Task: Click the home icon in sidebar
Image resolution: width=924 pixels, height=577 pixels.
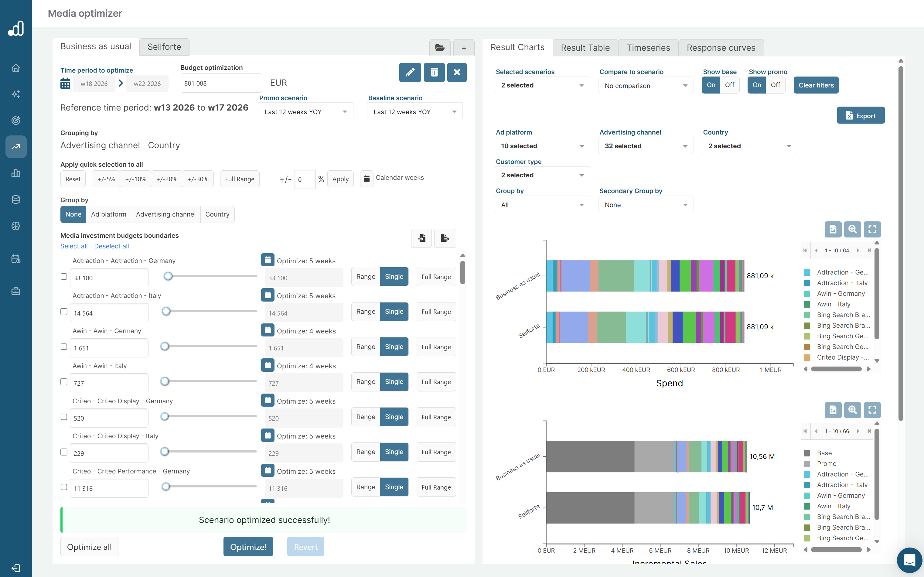Action: pyautogui.click(x=16, y=68)
